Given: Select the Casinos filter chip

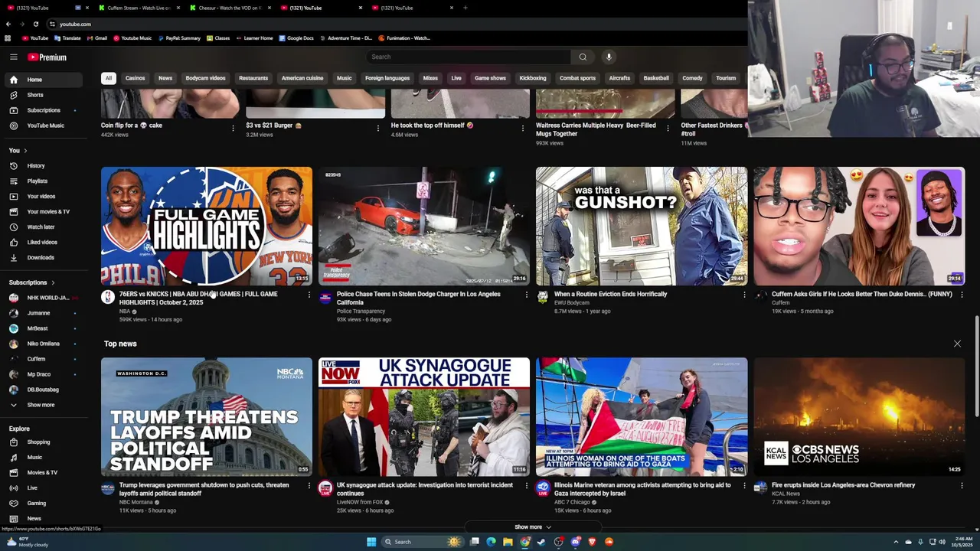Looking at the screenshot, I should (135, 78).
